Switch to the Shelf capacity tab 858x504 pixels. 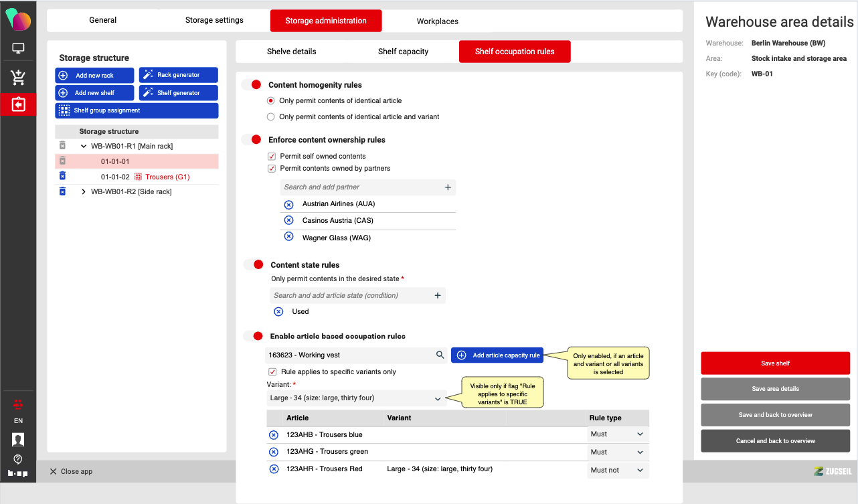(403, 52)
